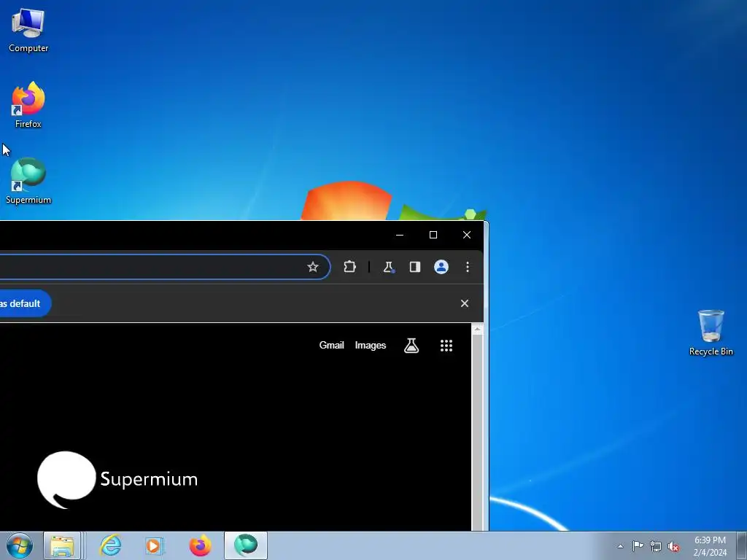Viewport: 747px width, 560px height.
Task: Launch Internet Explorer from the taskbar
Action: pyautogui.click(x=111, y=545)
